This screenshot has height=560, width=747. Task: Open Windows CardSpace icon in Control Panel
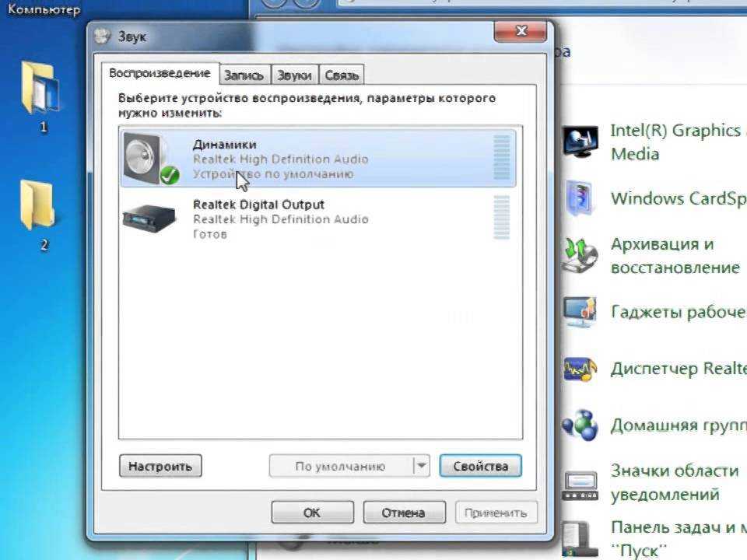tap(580, 198)
